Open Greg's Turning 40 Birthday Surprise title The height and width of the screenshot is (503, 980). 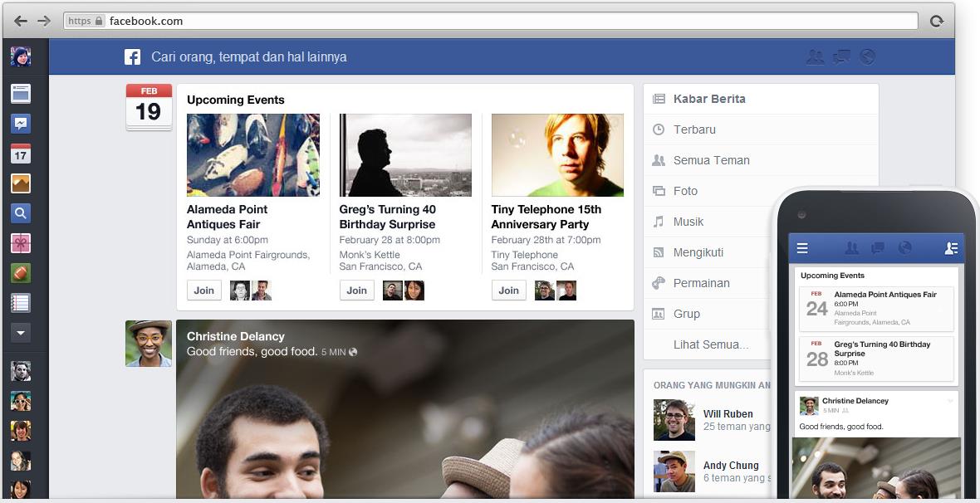point(388,217)
